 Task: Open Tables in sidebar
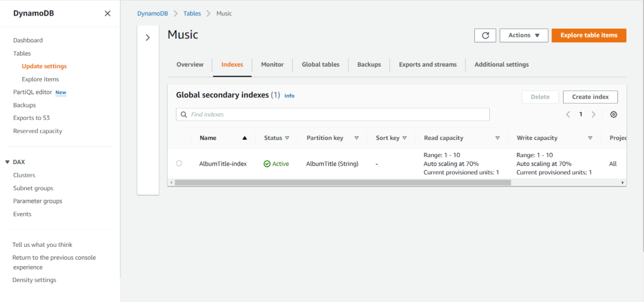coord(22,53)
